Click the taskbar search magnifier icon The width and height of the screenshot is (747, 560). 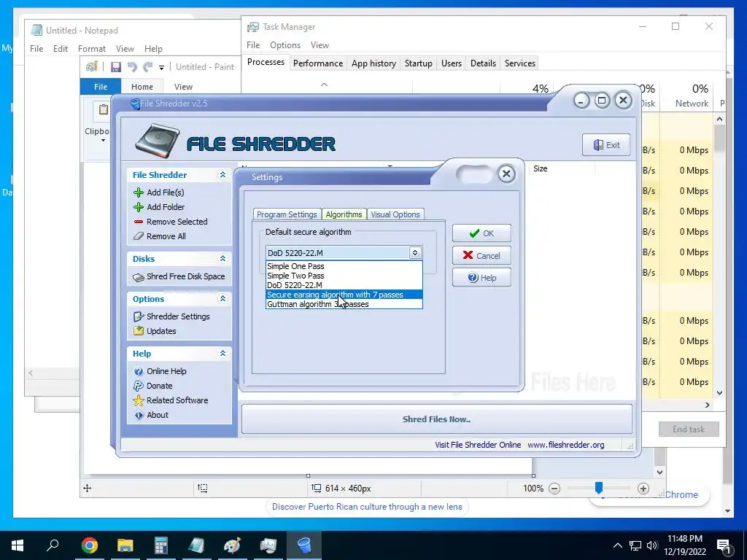click(53, 545)
